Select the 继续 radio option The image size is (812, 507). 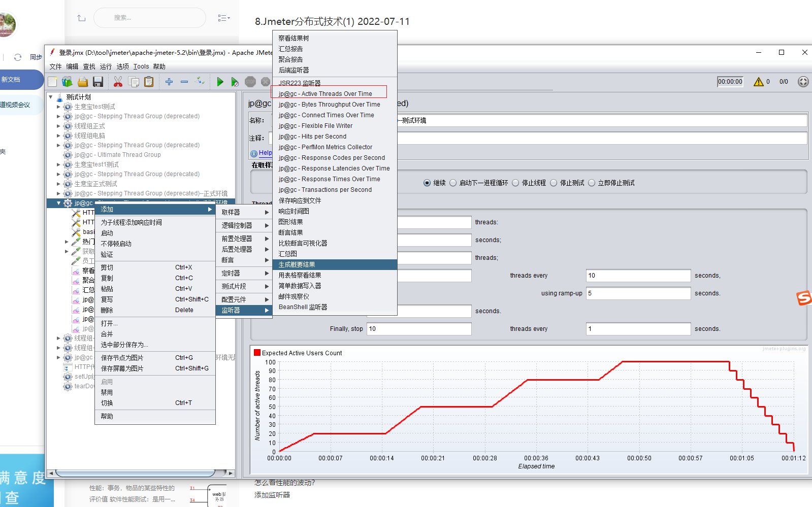coord(427,183)
